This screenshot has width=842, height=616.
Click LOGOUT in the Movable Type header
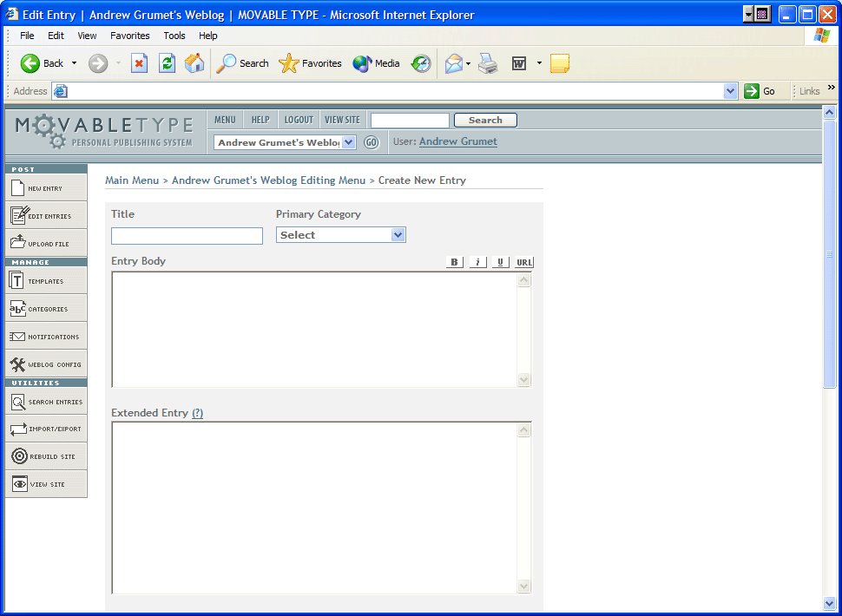(x=299, y=120)
